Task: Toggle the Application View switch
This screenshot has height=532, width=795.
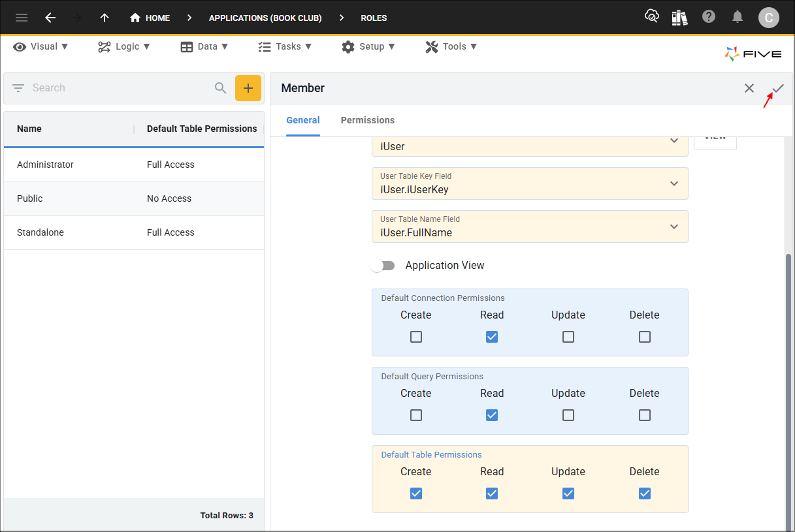Action: pos(384,266)
